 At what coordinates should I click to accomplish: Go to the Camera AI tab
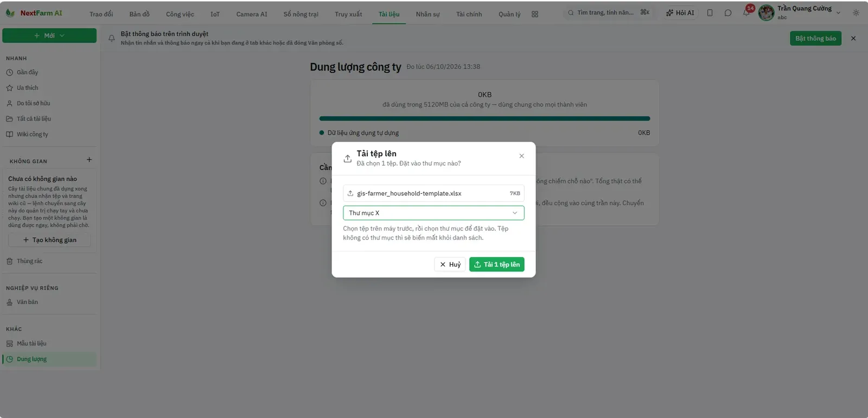coord(252,14)
